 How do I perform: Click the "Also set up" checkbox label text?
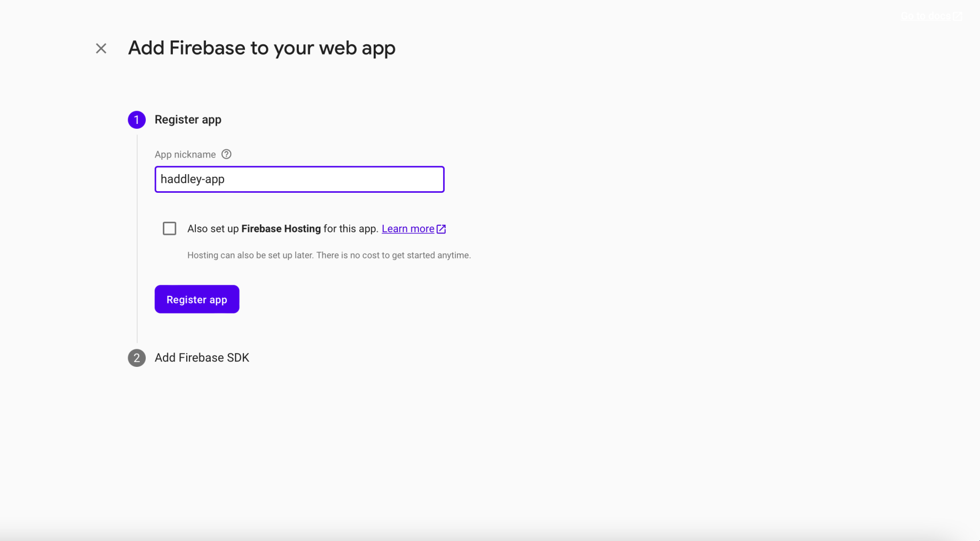click(213, 229)
